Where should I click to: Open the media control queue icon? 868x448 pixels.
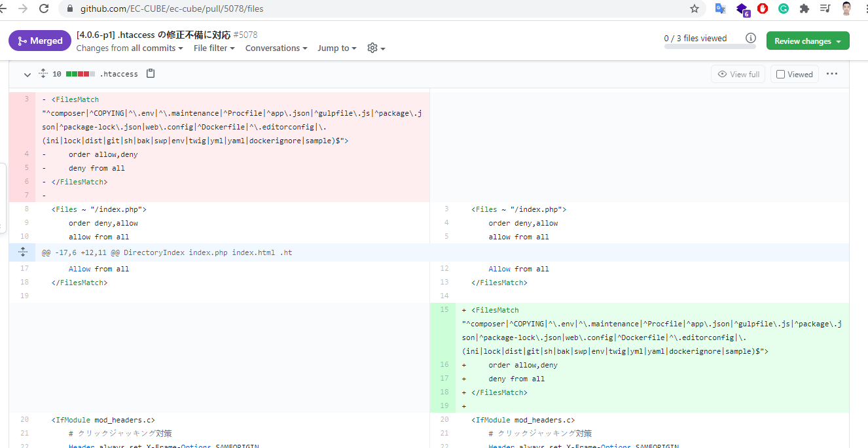[825, 9]
